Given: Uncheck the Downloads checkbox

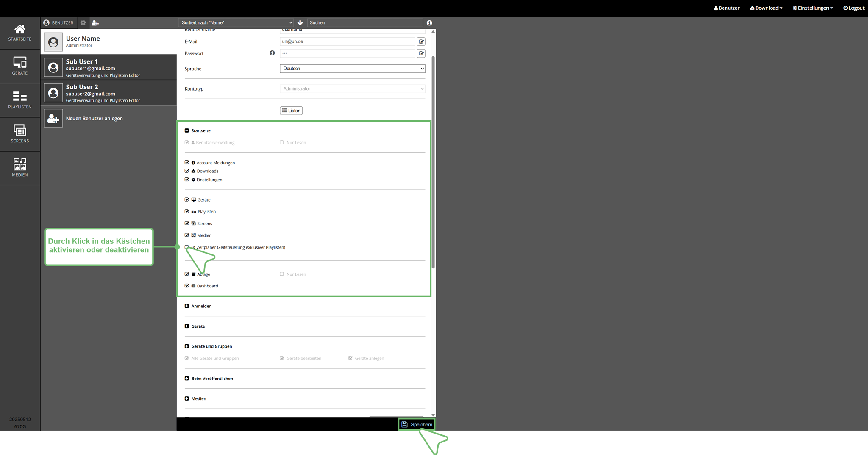Looking at the screenshot, I should coord(187,171).
